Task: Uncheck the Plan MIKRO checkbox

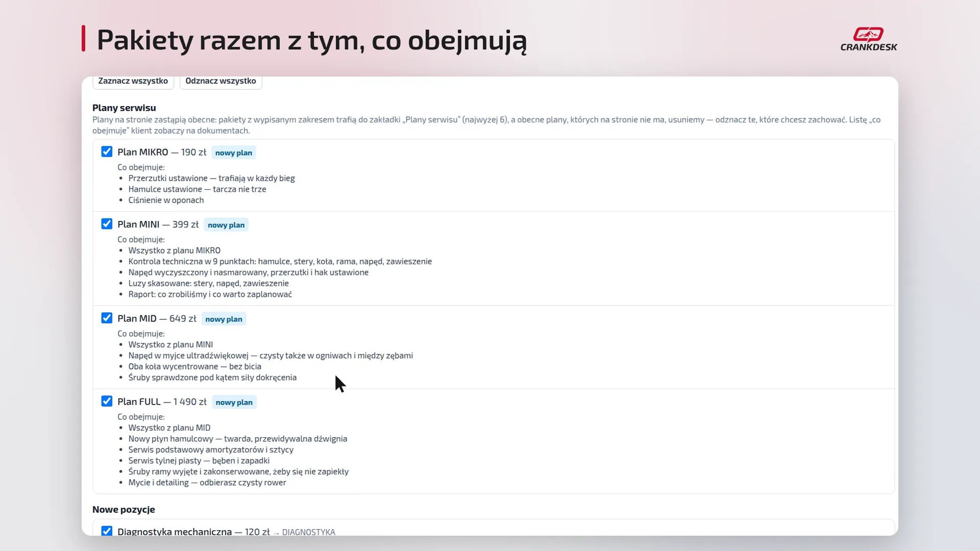Action: click(107, 152)
